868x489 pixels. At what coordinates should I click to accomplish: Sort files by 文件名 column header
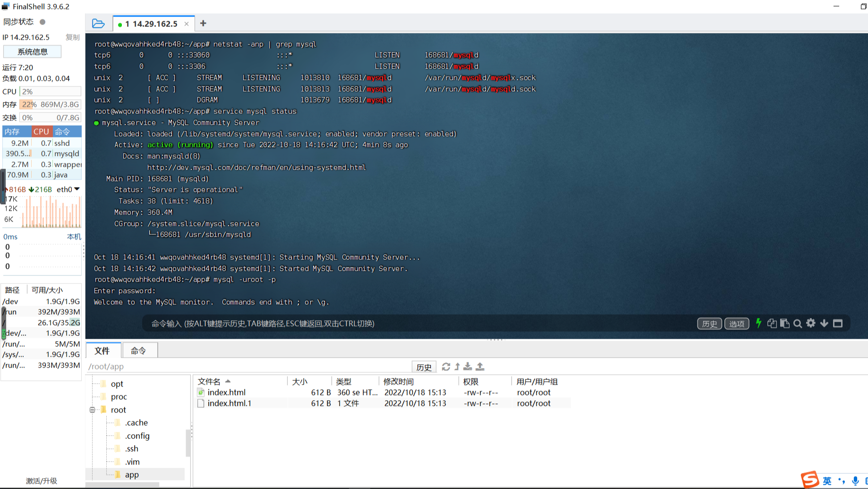[241, 381]
